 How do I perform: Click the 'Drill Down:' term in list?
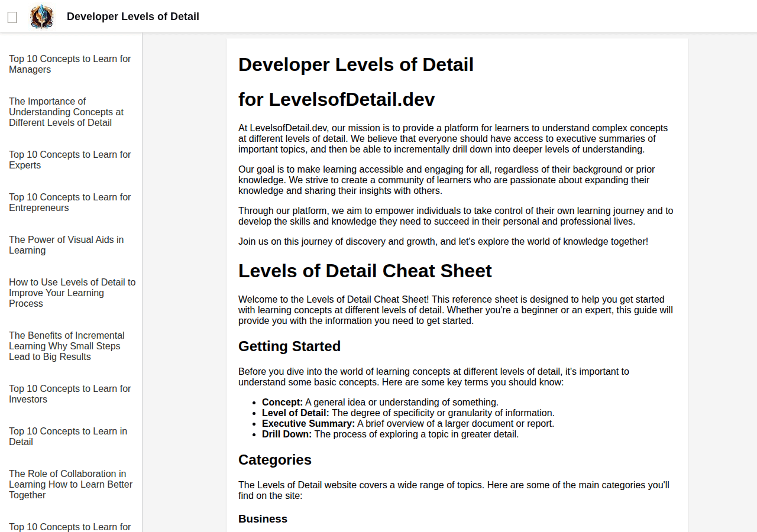tap(287, 434)
